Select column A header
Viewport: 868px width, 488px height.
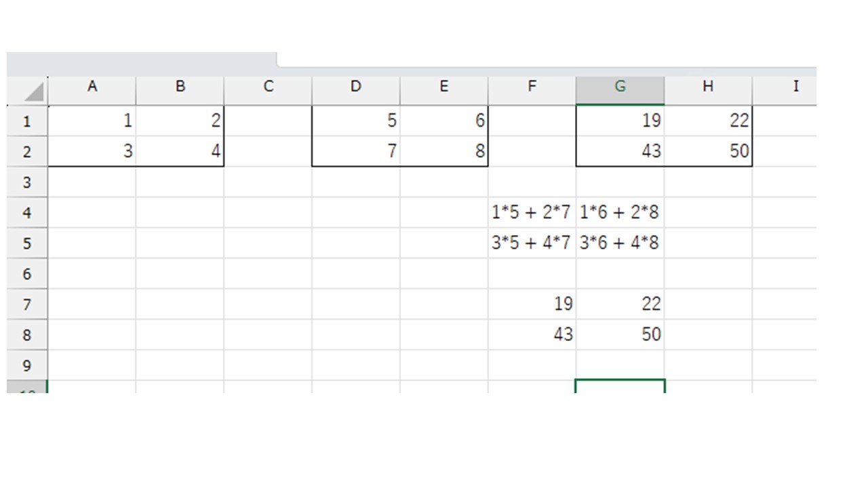click(x=92, y=87)
